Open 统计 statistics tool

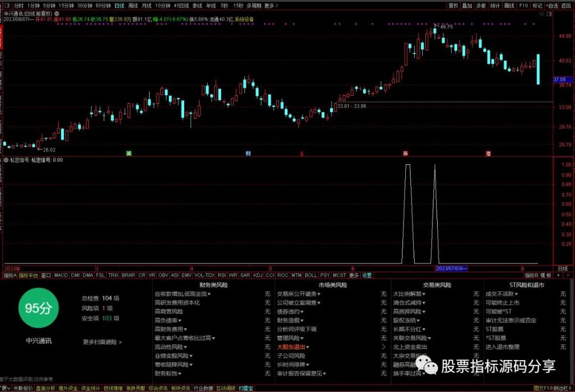[495, 5]
